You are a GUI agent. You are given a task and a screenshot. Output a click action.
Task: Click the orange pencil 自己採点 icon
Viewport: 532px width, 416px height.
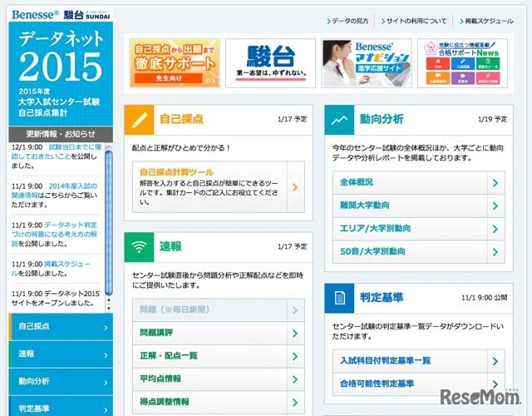[139, 120]
